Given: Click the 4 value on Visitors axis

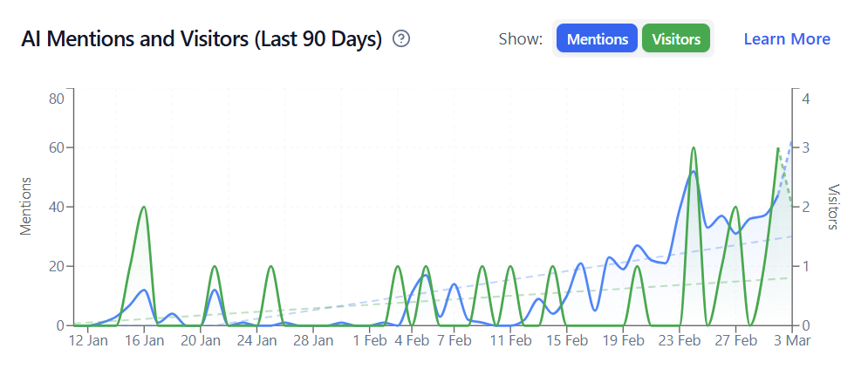Looking at the screenshot, I should (x=806, y=98).
